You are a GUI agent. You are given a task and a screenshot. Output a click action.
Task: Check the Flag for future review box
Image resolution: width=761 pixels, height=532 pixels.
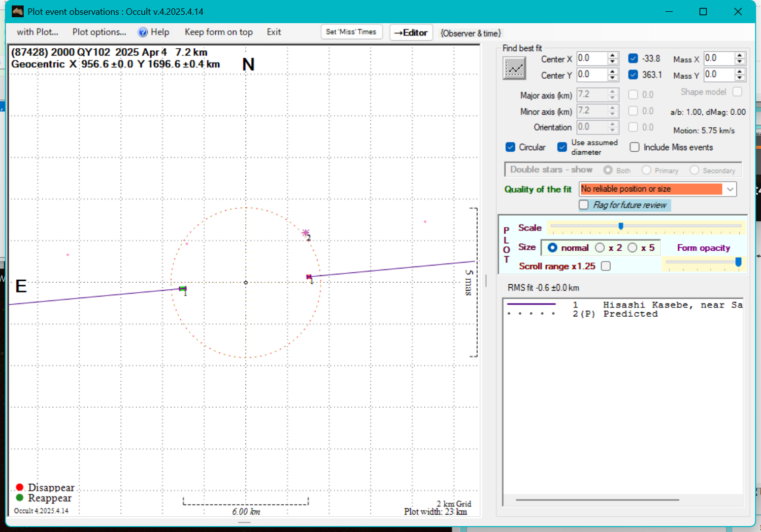pos(584,205)
